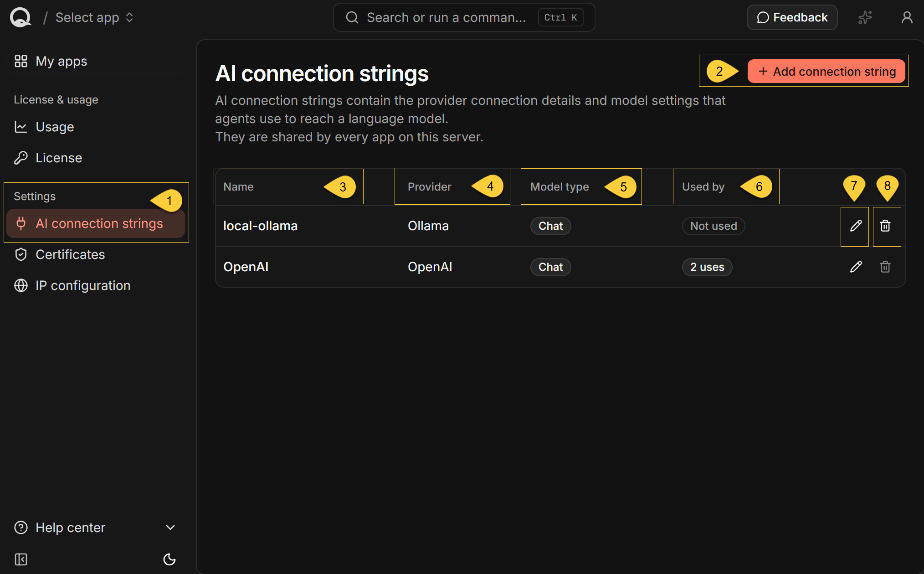Click the search or run a command field
The image size is (924, 574).
464,17
